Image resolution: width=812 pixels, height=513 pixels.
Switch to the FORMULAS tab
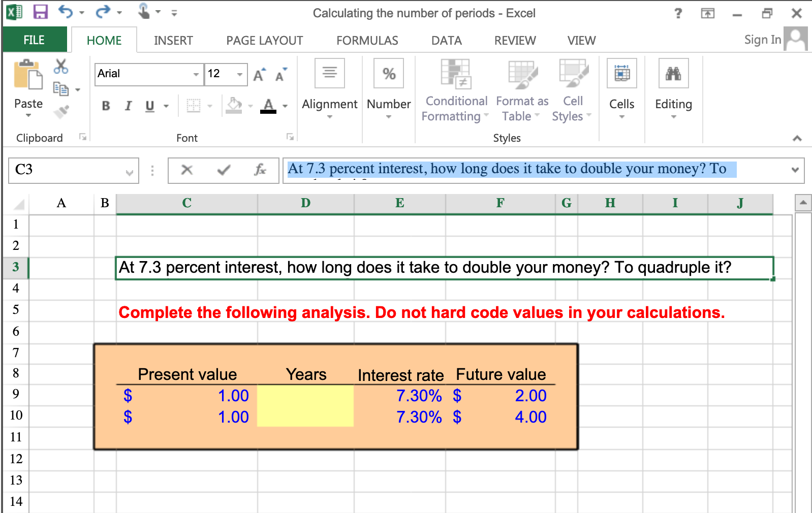(x=367, y=41)
